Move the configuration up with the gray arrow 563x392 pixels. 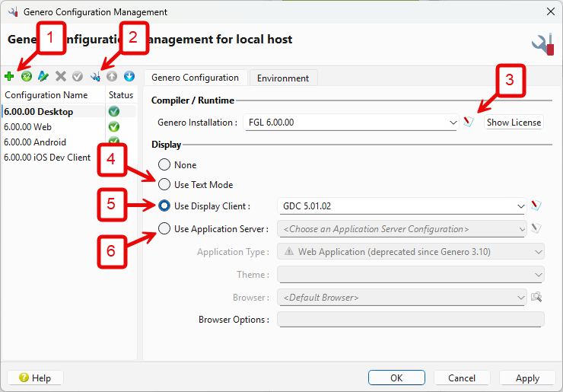coord(112,76)
